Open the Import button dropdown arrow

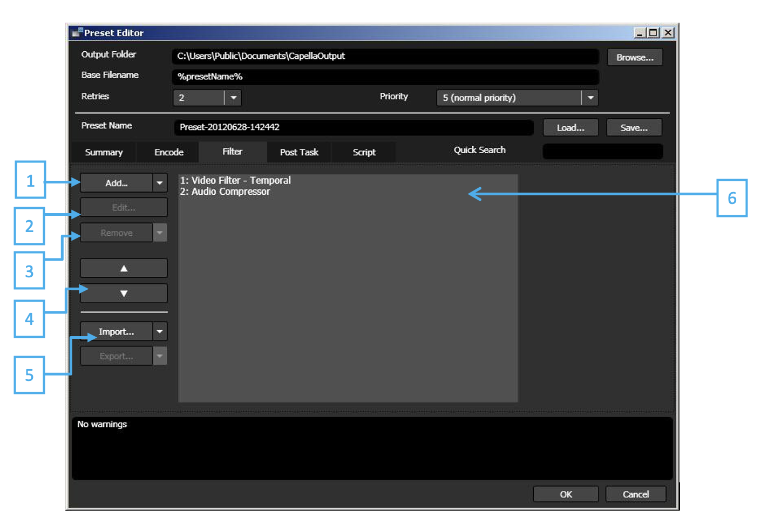point(160,331)
